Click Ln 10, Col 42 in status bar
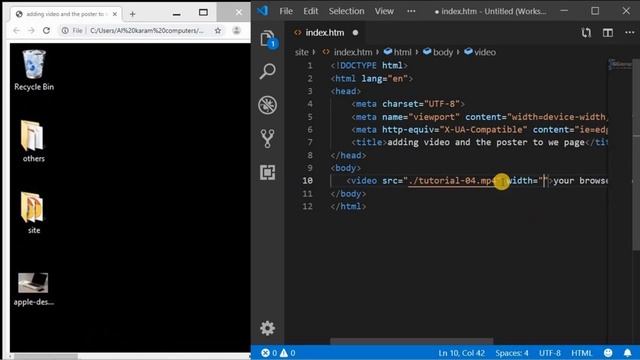 click(x=462, y=353)
